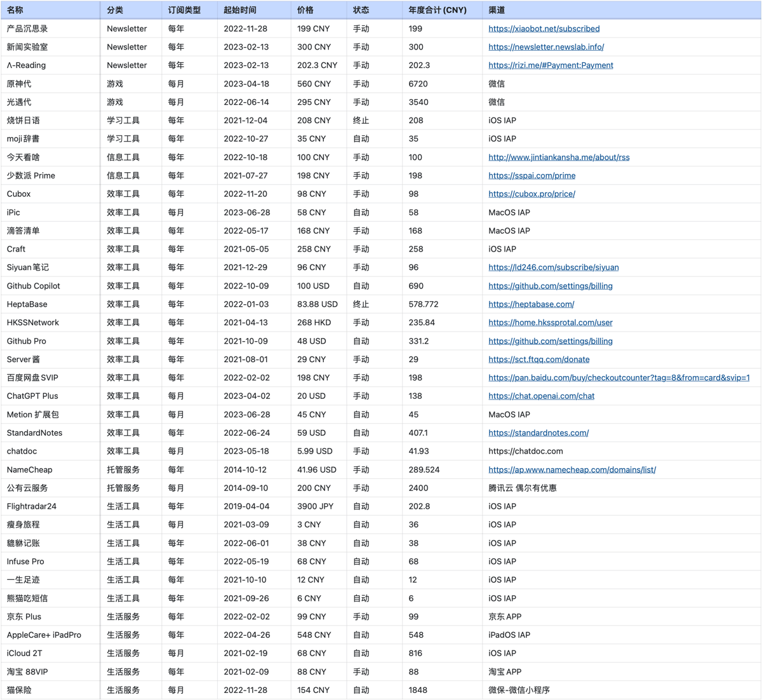Image resolution: width=762 pixels, height=700 pixels.
Task: Select the 今天看啥 name cell
Action: click(50, 158)
